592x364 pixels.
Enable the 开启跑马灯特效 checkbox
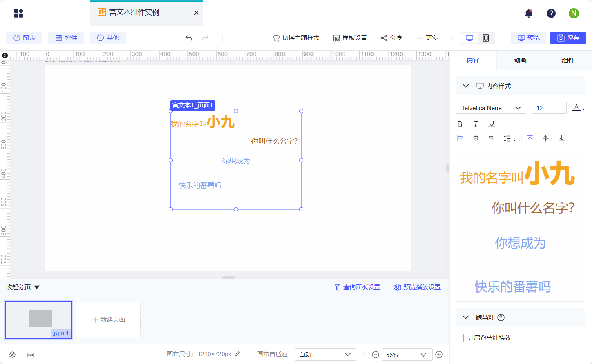(460, 338)
